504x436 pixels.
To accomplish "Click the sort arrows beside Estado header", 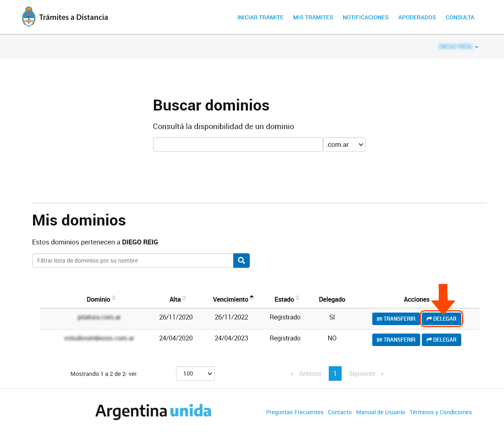I will (297, 298).
